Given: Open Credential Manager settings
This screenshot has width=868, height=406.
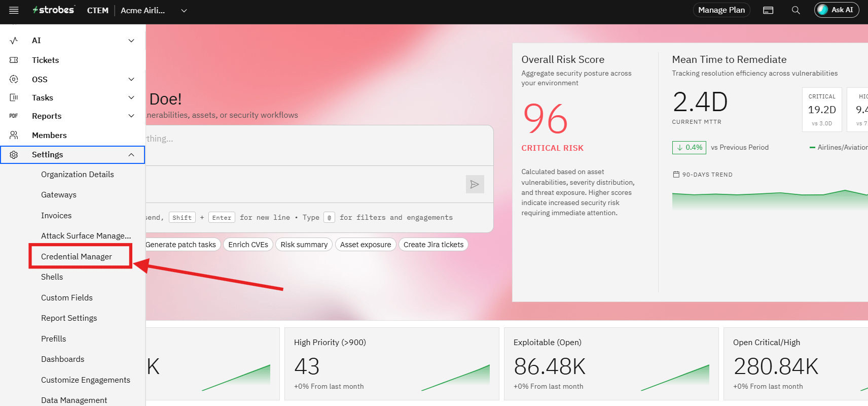Looking at the screenshot, I should click(77, 256).
